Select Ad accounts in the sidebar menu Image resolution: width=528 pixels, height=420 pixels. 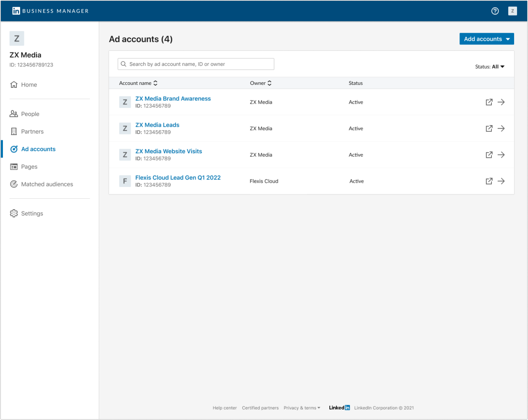click(x=38, y=149)
